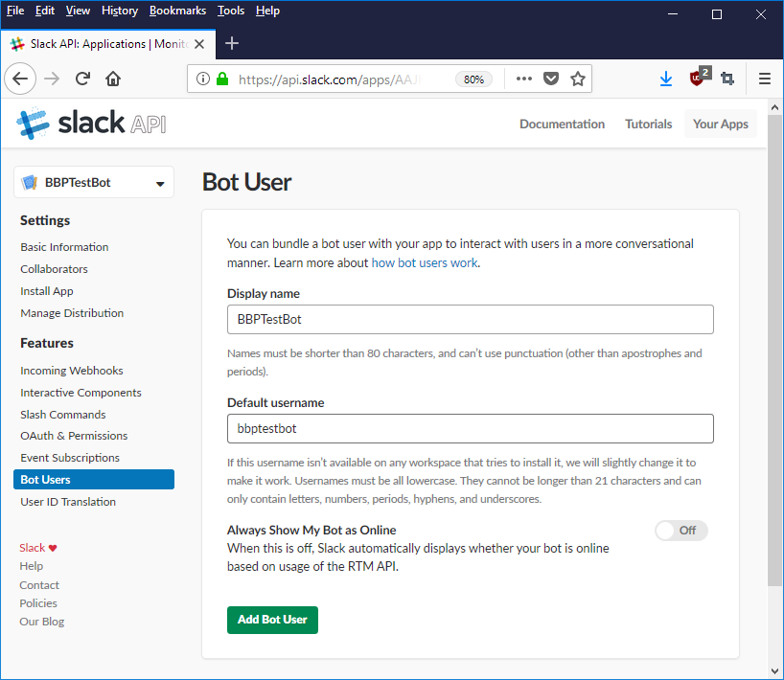Go to Slash Commands
Screen dimensions: 784x680
pos(63,414)
